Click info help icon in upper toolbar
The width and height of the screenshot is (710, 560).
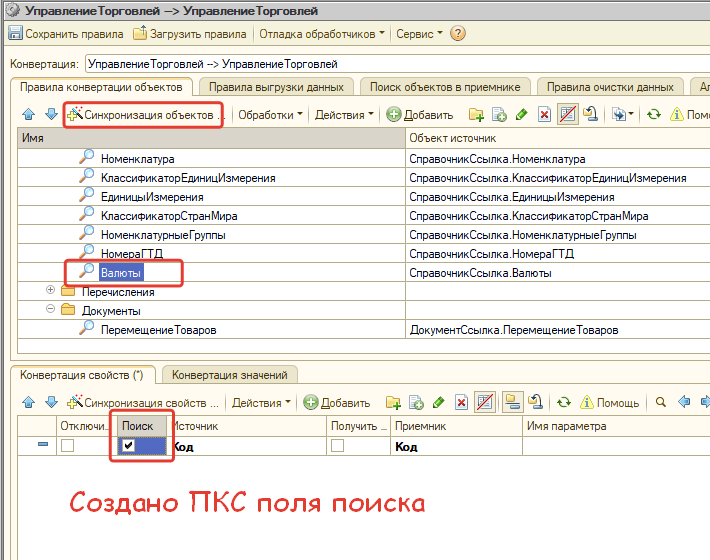click(676, 115)
